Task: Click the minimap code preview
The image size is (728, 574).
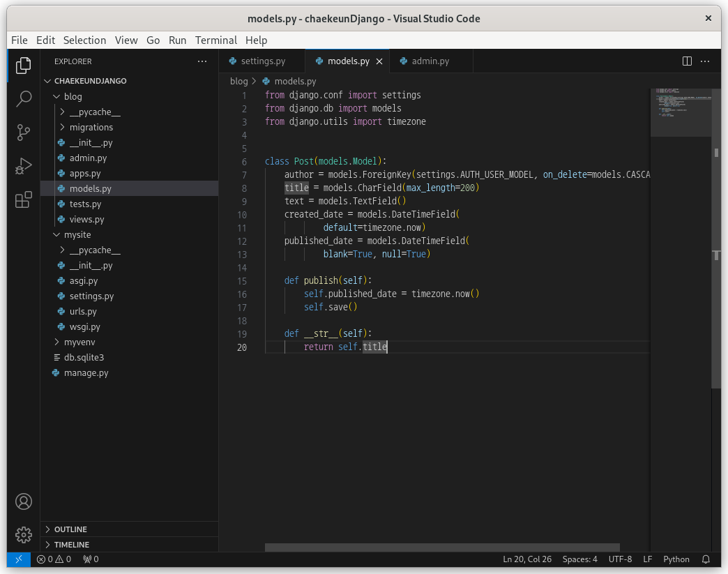Action: tap(681, 112)
